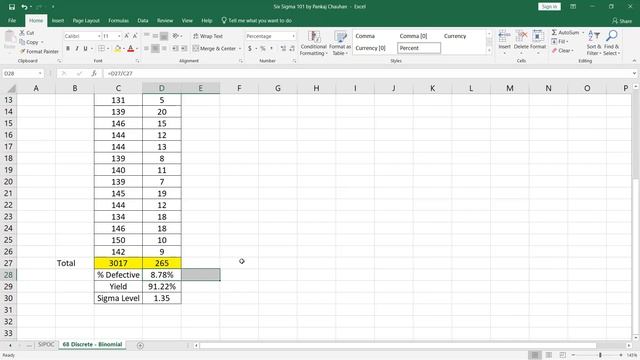Apply the Percent cell style
The height and width of the screenshot is (360, 640).
click(x=419, y=48)
